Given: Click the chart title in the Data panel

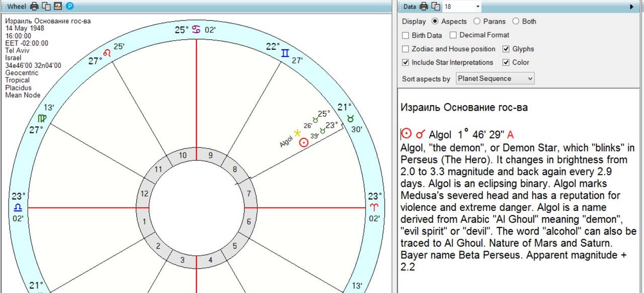Looking at the screenshot, I should pyautogui.click(x=464, y=107).
